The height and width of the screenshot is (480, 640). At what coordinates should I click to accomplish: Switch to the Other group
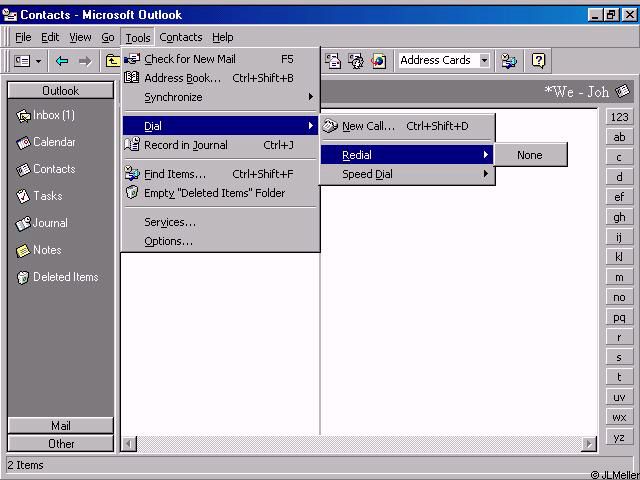pyautogui.click(x=60, y=444)
